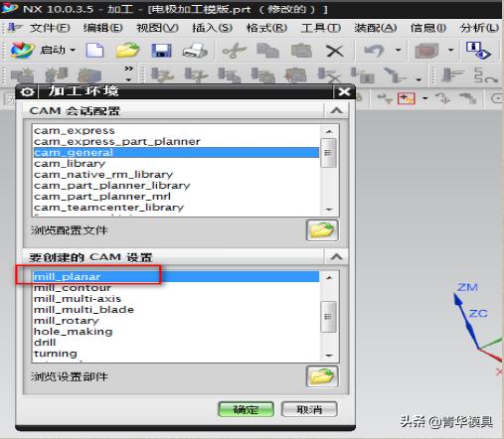Open the 信息(I) menu
The height and width of the screenshot is (439, 504).
[x=428, y=28]
